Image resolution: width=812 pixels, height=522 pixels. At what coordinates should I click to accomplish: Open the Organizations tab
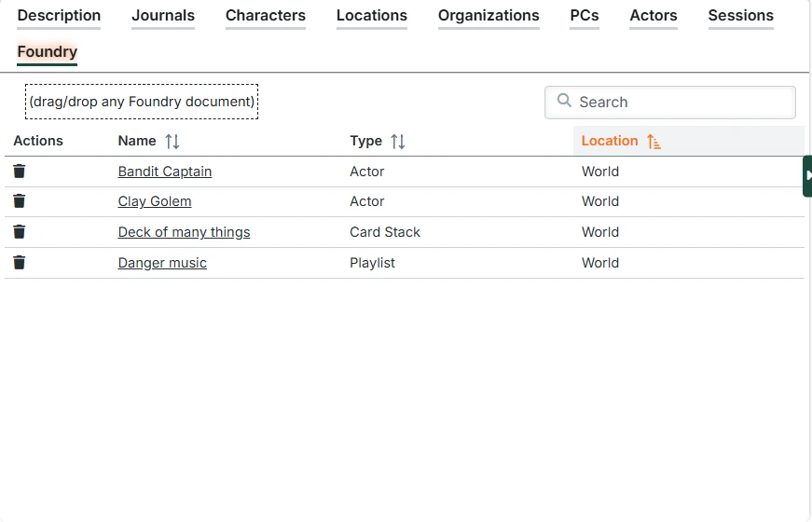489,16
